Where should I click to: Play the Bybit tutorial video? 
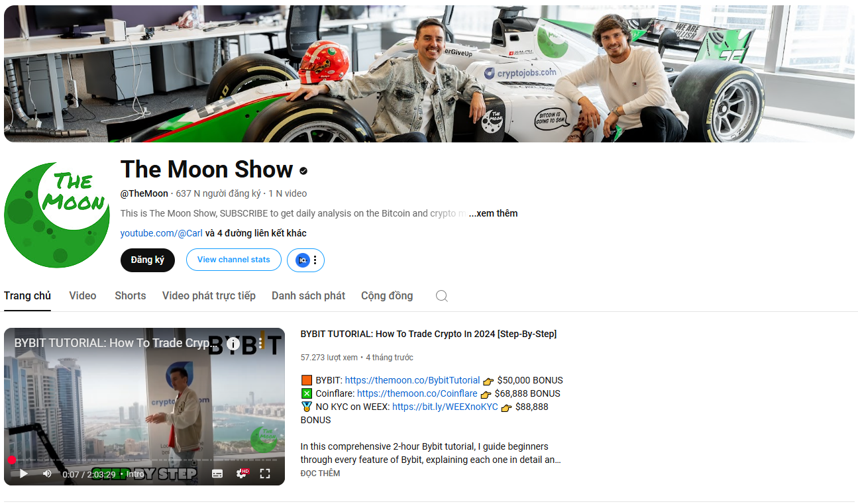click(x=24, y=474)
